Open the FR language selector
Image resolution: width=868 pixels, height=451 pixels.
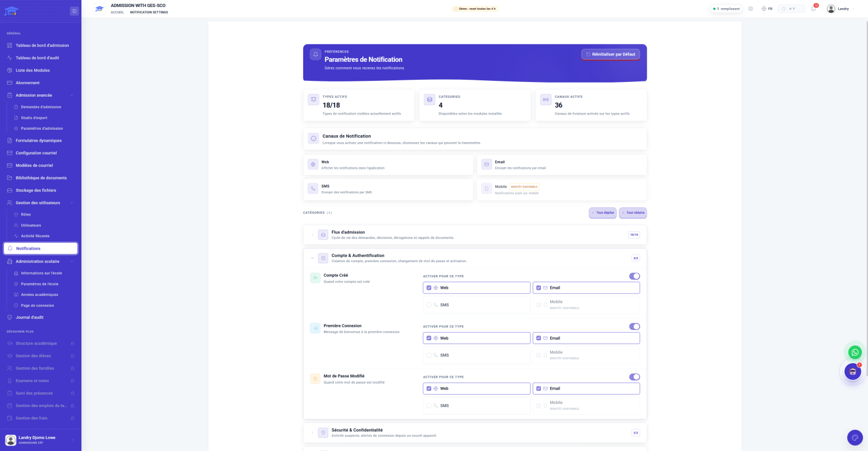pyautogui.click(x=767, y=9)
